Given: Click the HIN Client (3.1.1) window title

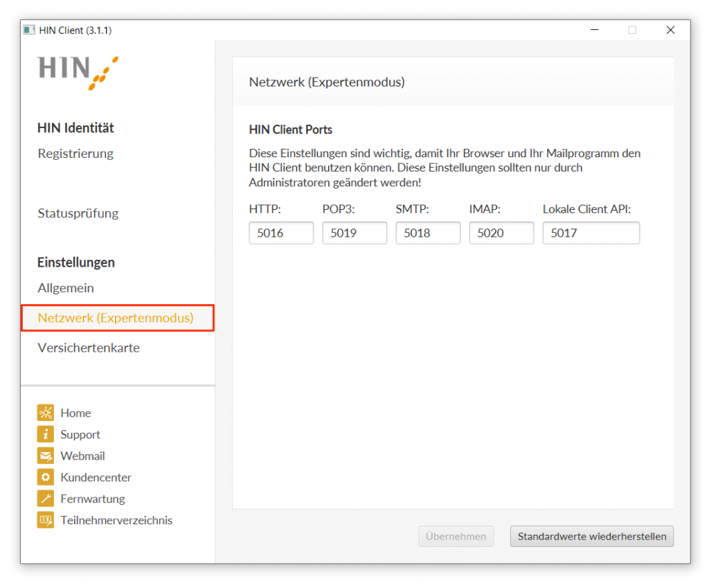Looking at the screenshot, I should [x=75, y=30].
